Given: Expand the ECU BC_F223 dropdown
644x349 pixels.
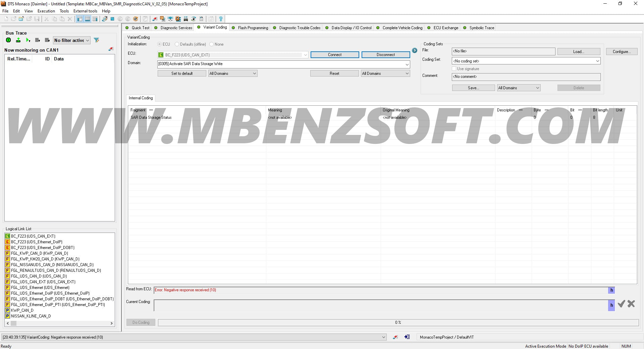Looking at the screenshot, I should [x=305, y=55].
